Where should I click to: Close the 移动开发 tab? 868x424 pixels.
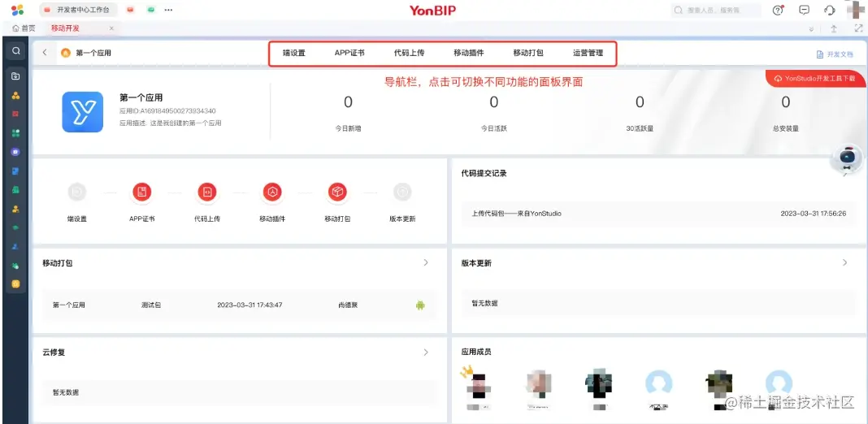tap(111, 28)
